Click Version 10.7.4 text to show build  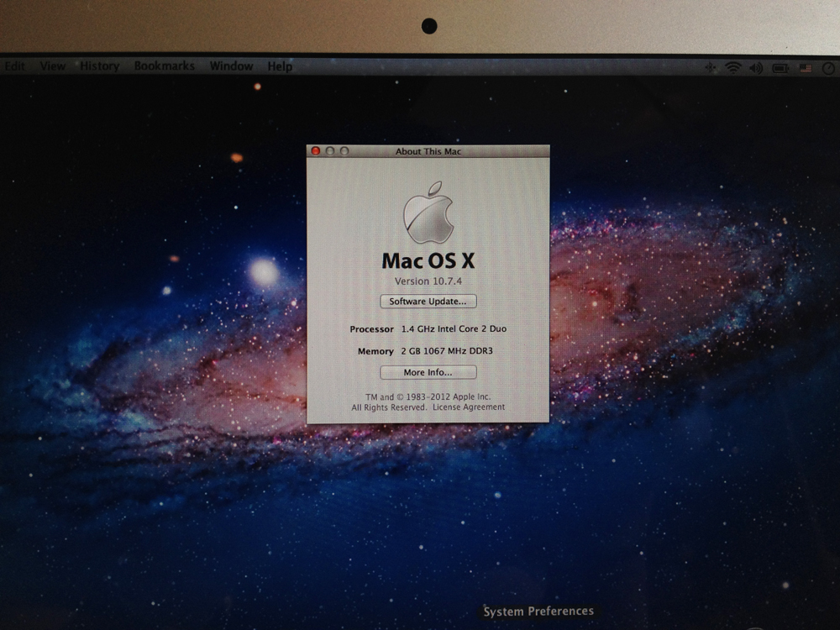coord(428,281)
